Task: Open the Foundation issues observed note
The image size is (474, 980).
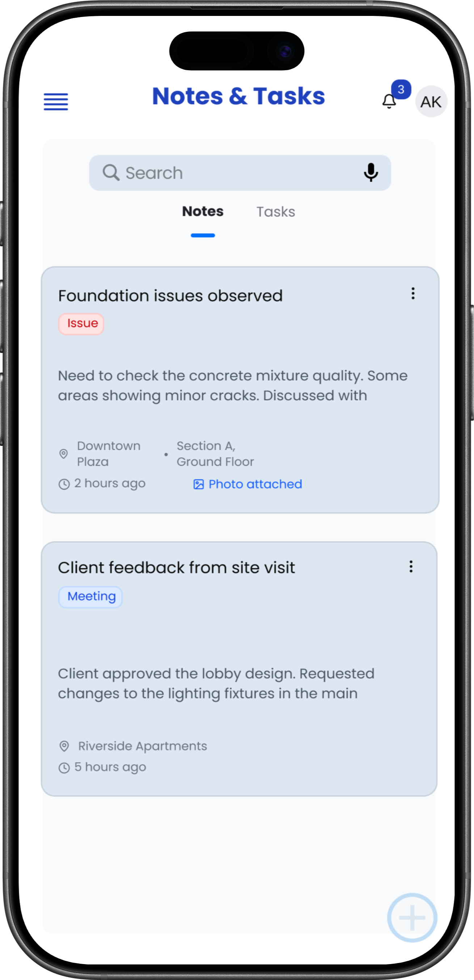Action: 170,296
